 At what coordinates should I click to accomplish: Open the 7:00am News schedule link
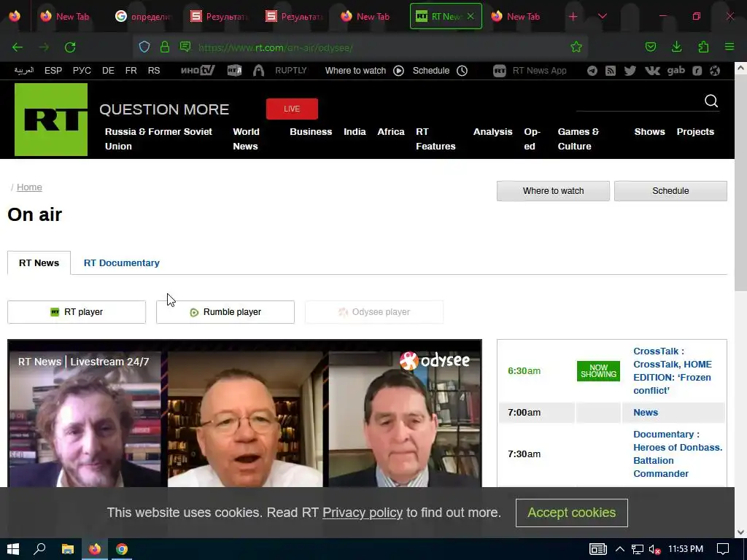pyautogui.click(x=646, y=413)
